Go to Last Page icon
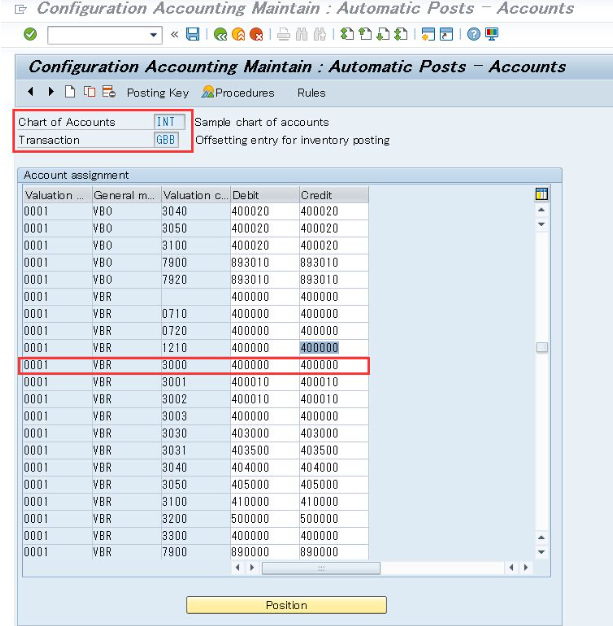This screenshot has height=626, width=613. click(401, 34)
